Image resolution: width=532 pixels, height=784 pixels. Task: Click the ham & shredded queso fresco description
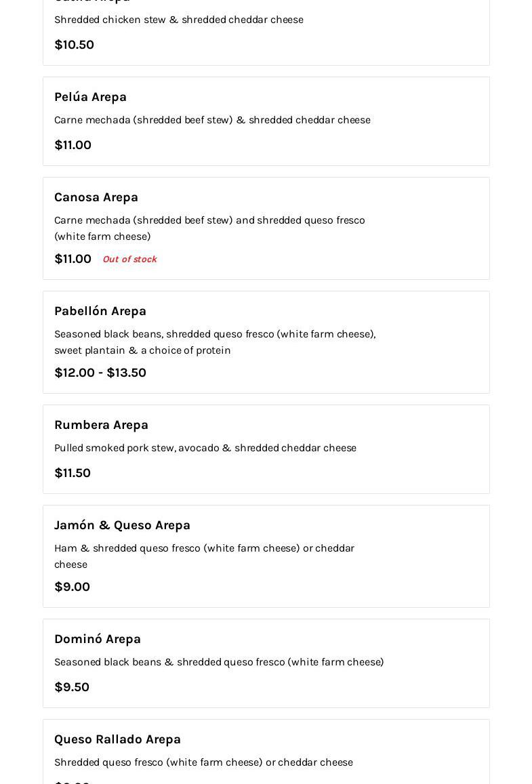[204, 556]
